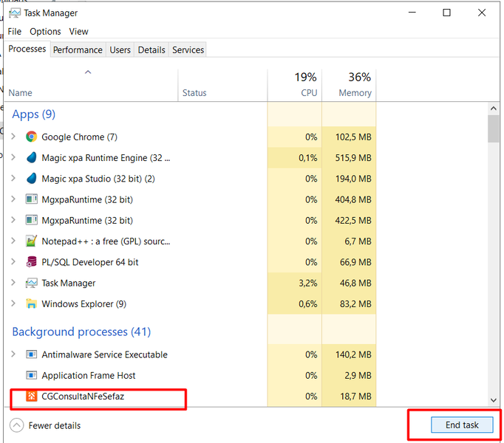
Task: Click the scrollbar down arrow
Action: click(x=494, y=400)
